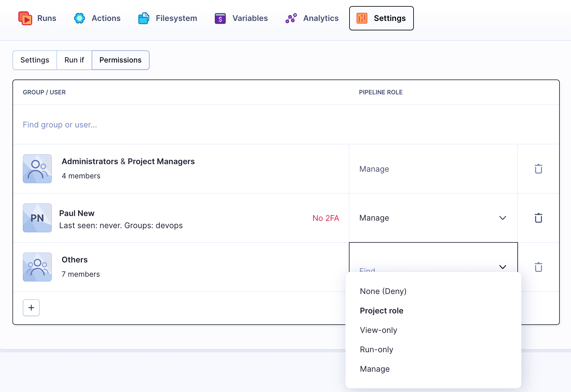Open Variables via the dollar icon

220,18
